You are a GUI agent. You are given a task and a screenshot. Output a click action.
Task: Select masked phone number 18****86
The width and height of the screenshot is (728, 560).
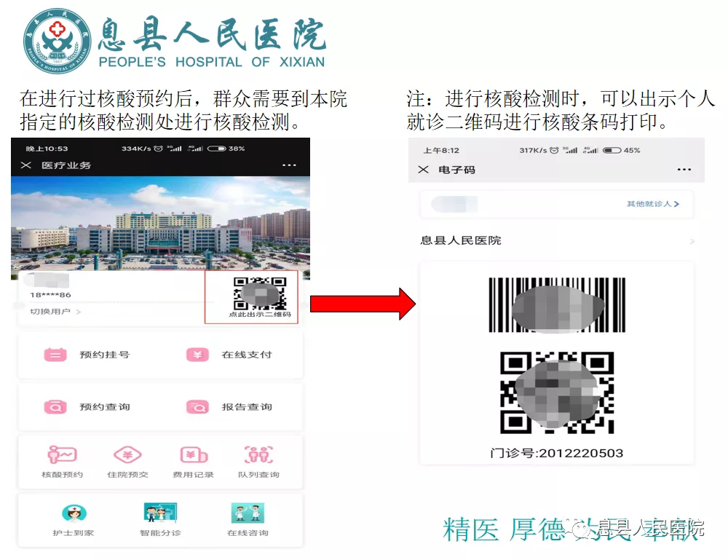pos(50,295)
